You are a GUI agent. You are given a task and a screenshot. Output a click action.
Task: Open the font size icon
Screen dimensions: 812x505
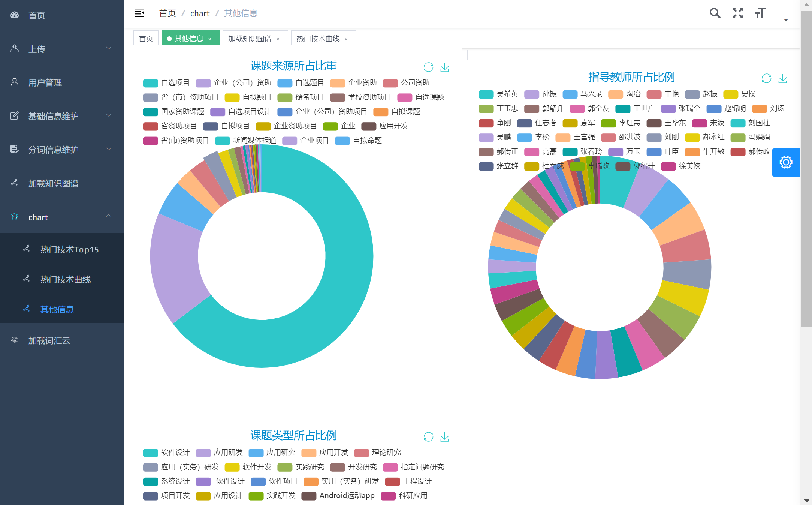coord(760,13)
